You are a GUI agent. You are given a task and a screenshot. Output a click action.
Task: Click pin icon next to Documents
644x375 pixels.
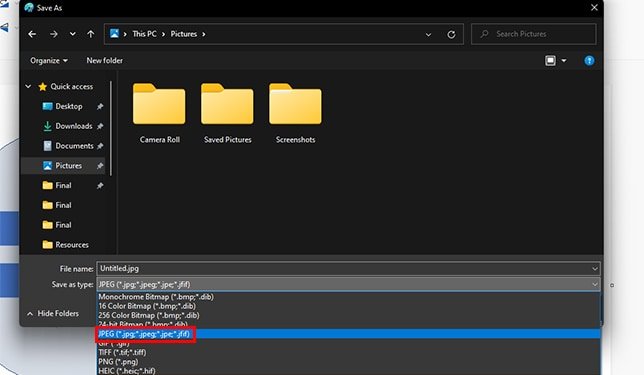click(x=100, y=146)
